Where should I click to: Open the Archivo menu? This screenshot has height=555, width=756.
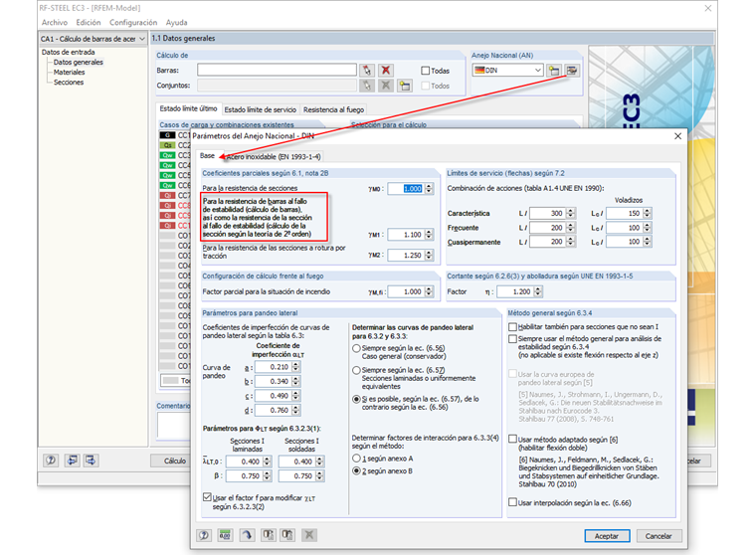tap(55, 23)
